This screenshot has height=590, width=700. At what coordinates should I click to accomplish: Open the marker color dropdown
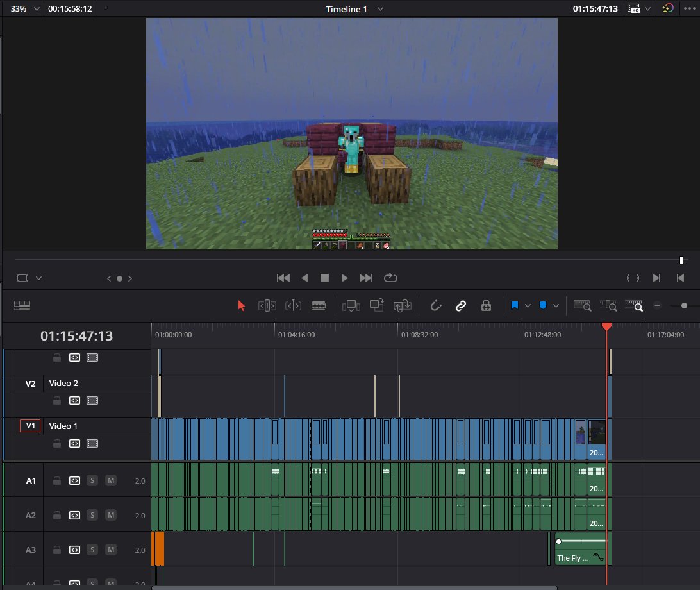(556, 306)
